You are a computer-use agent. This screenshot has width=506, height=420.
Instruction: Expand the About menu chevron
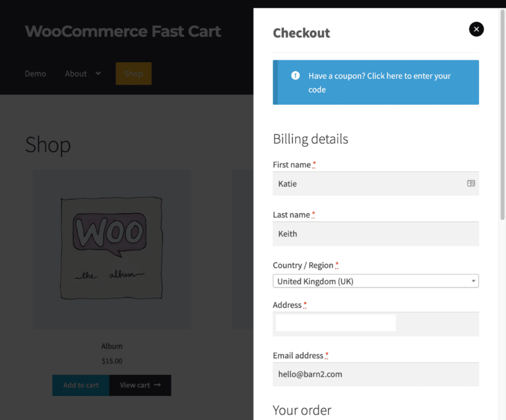click(98, 73)
